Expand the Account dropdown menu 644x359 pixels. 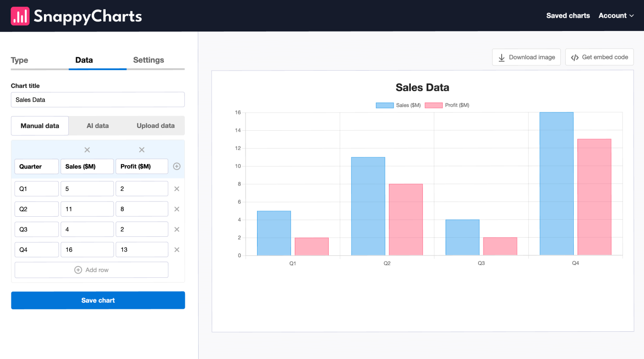click(x=616, y=16)
